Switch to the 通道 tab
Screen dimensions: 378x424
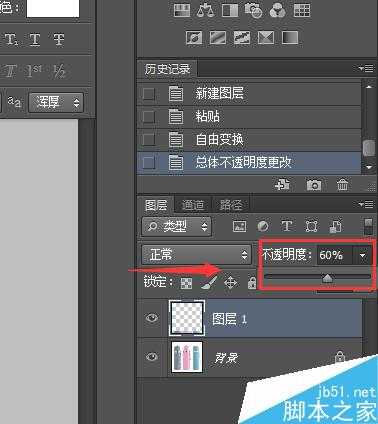tap(193, 205)
